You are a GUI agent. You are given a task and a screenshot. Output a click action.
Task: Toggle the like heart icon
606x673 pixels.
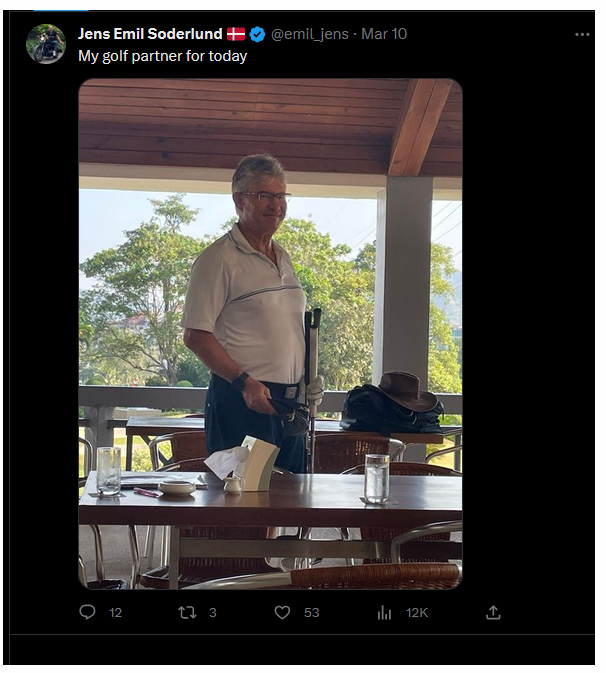click(x=283, y=612)
